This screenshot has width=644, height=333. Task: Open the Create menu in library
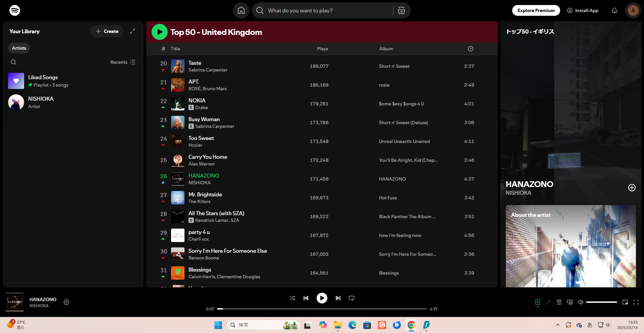[x=107, y=31]
